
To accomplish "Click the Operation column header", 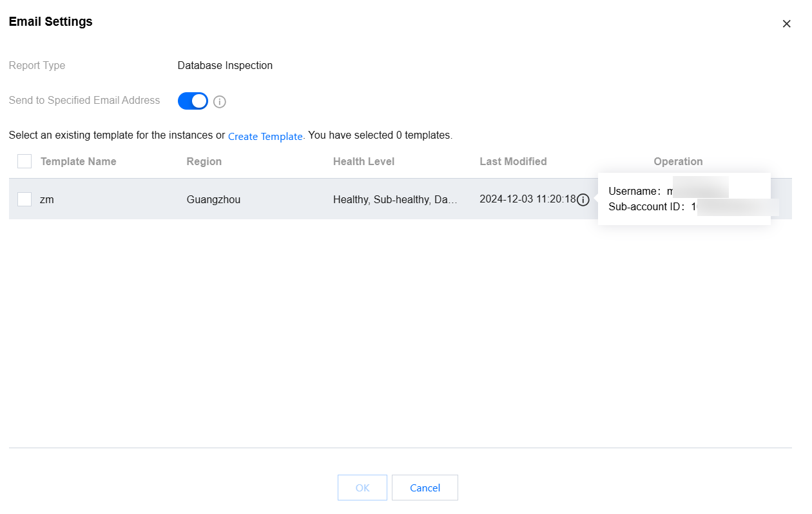I will (x=678, y=161).
